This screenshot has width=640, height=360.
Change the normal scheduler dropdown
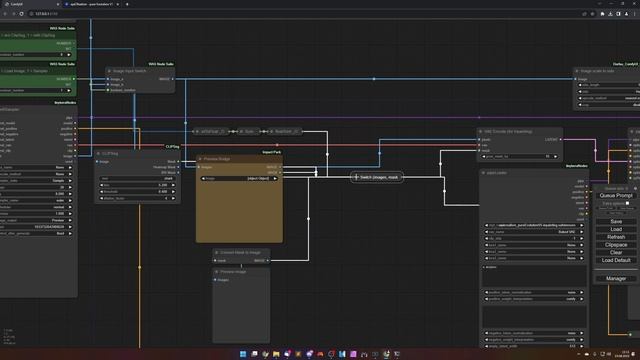click(x=36, y=207)
